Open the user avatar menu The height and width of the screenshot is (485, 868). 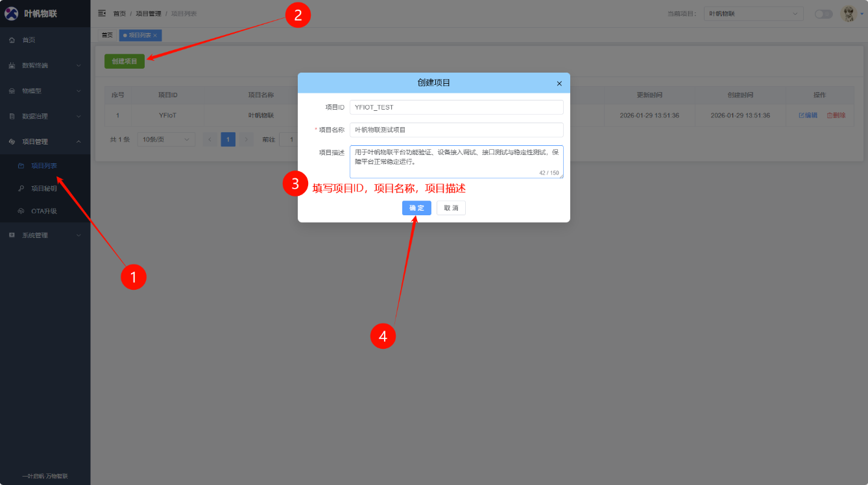point(849,14)
